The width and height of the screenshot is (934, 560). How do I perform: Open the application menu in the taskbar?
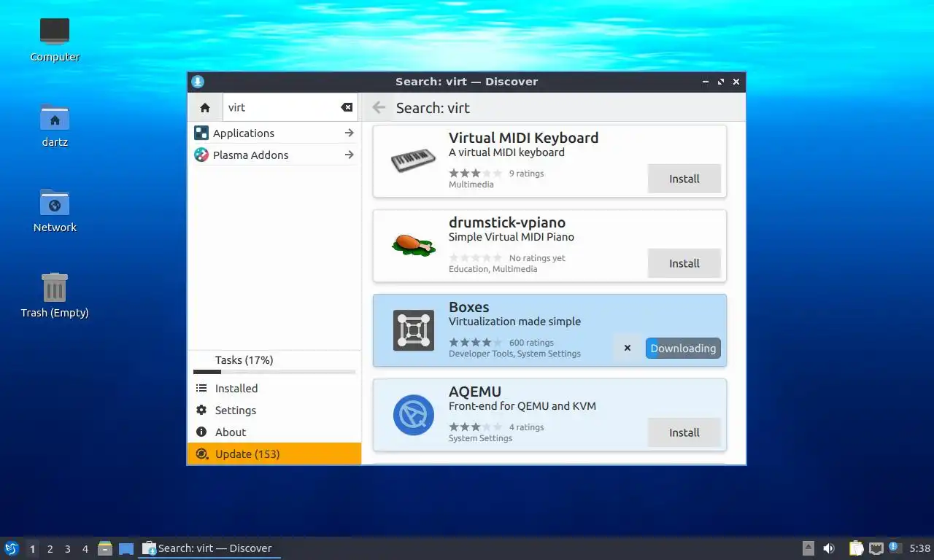[x=12, y=548]
